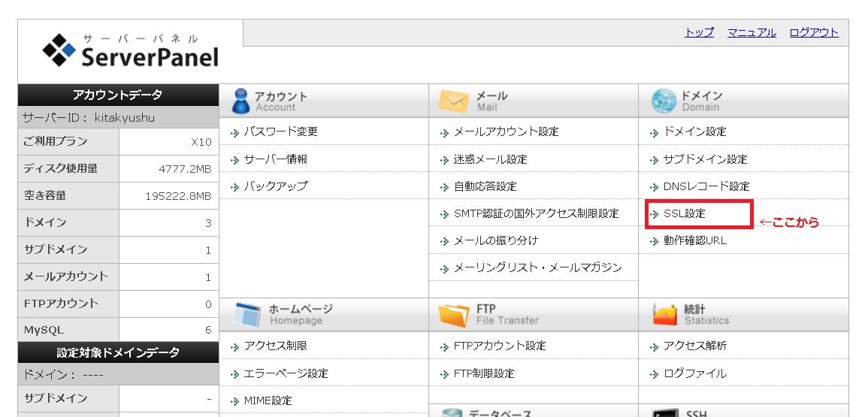
Task: Click the ご利用プラン value X10
Action: coord(201,142)
